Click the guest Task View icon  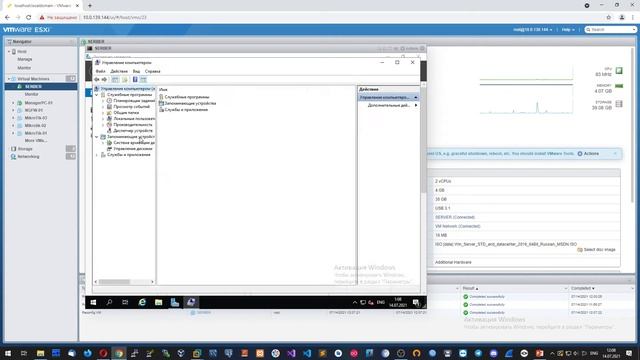pyautogui.click(x=125, y=302)
